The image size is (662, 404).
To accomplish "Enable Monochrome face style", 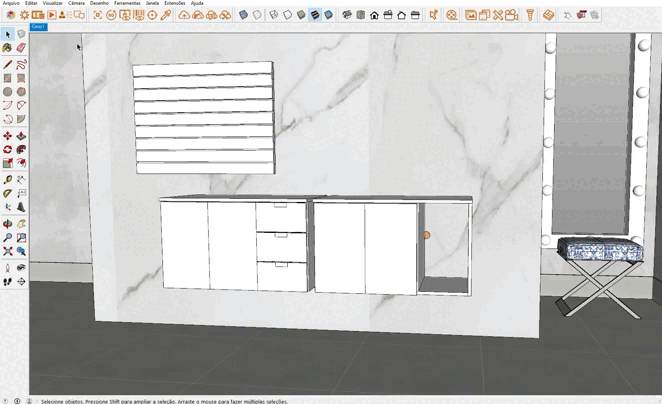I will coord(328,15).
